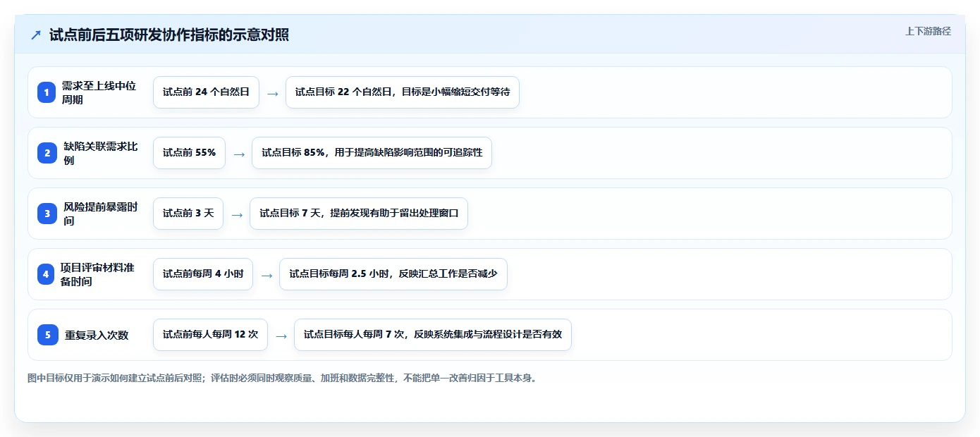Image resolution: width=980 pixels, height=437 pixels.
Task: Select the 项目评审材料准备时间 metric label
Action: pyautogui.click(x=97, y=274)
